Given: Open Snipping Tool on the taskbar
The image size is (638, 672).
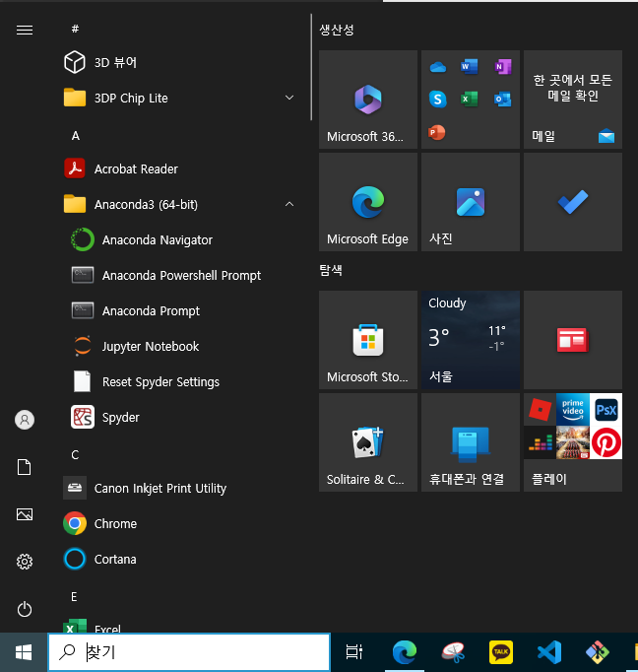Looking at the screenshot, I should 453,652.
